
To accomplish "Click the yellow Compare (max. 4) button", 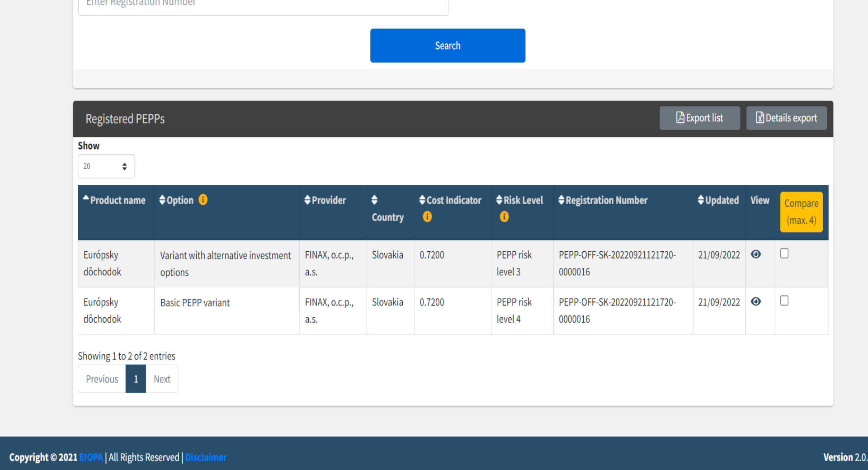I will [801, 212].
